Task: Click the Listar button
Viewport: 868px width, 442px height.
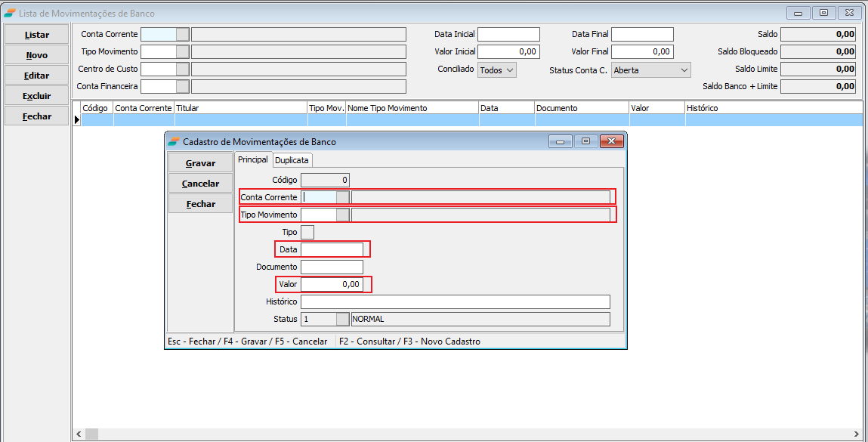Action: click(37, 35)
